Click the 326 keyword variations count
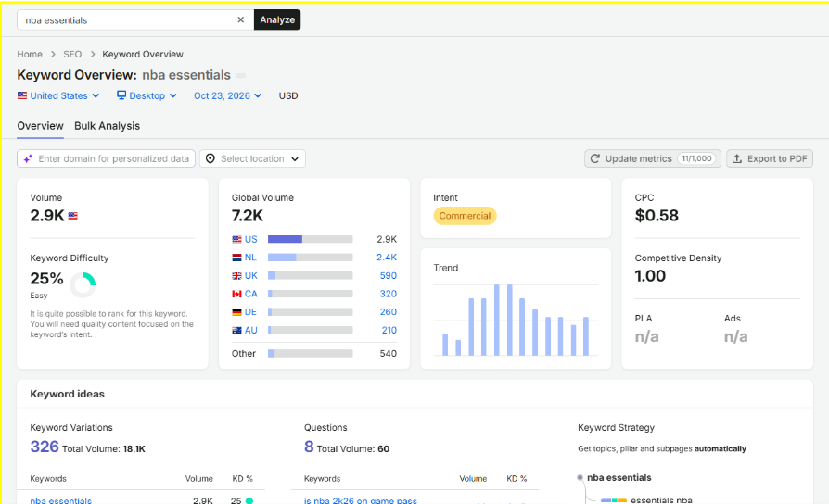Viewport: 829px width, 504px height. (x=45, y=447)
